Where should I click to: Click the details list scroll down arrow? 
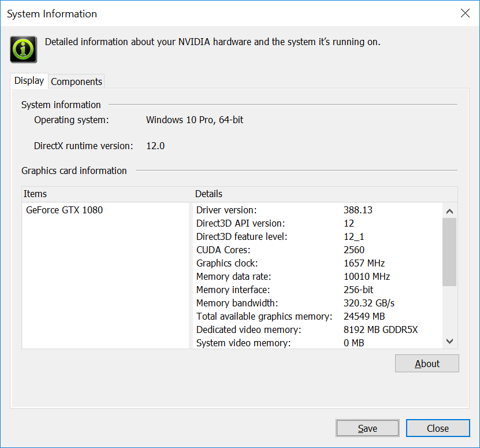tap(450, 341)
